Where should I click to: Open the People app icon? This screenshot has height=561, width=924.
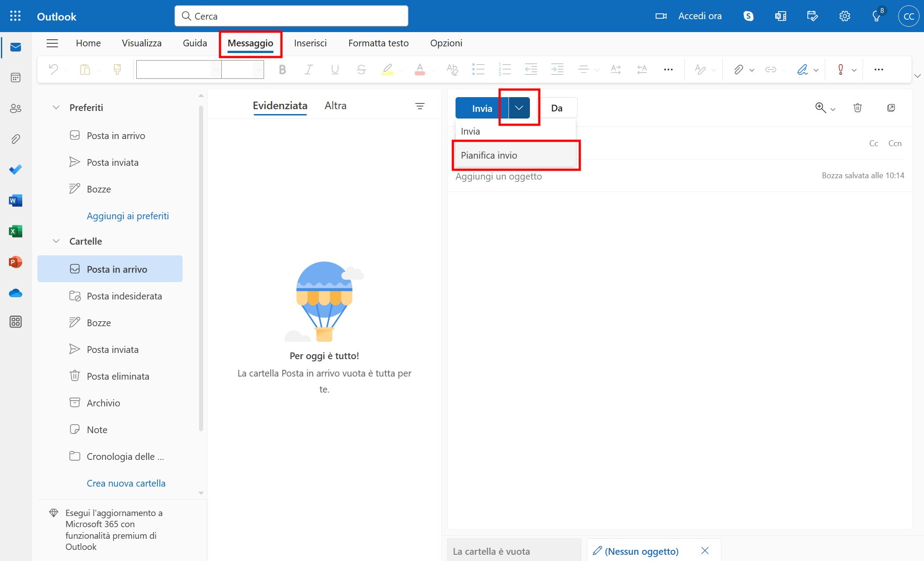[x=15, y=108]
